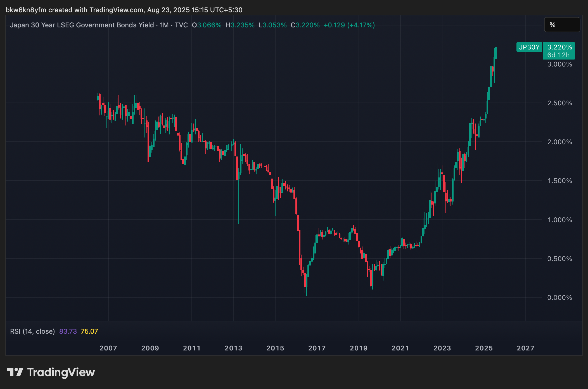Click the JP30Y symbol price tag

coord(529,47)
